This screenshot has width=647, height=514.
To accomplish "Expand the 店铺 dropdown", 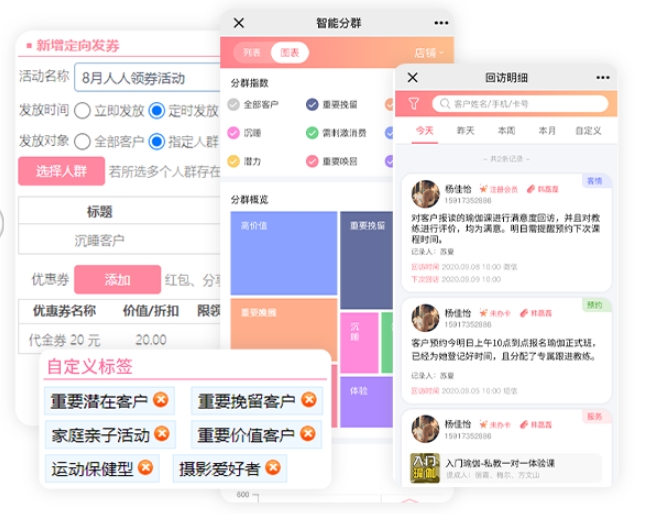I will coord(429,53).
